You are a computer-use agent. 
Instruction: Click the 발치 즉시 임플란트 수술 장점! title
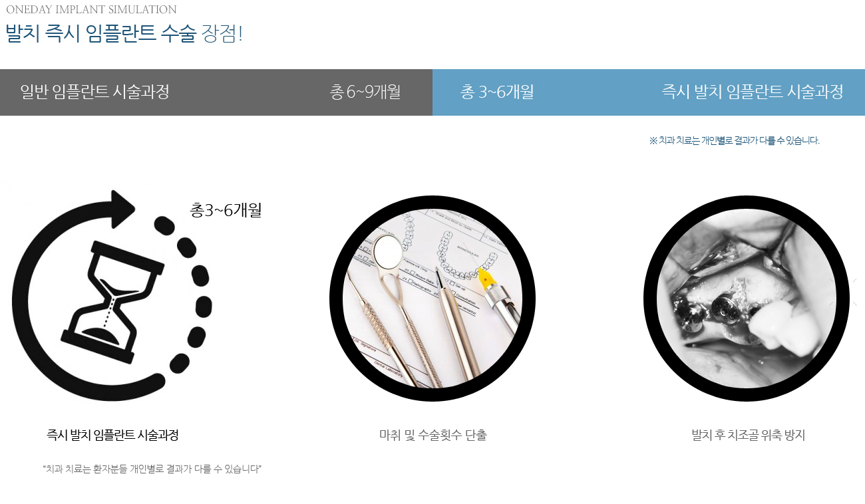[x=124, y=34]
